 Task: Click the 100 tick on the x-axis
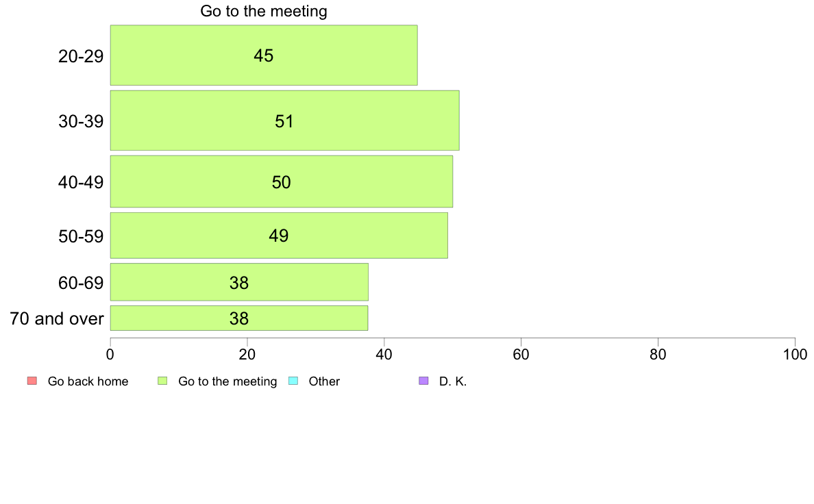pos(795,355)
